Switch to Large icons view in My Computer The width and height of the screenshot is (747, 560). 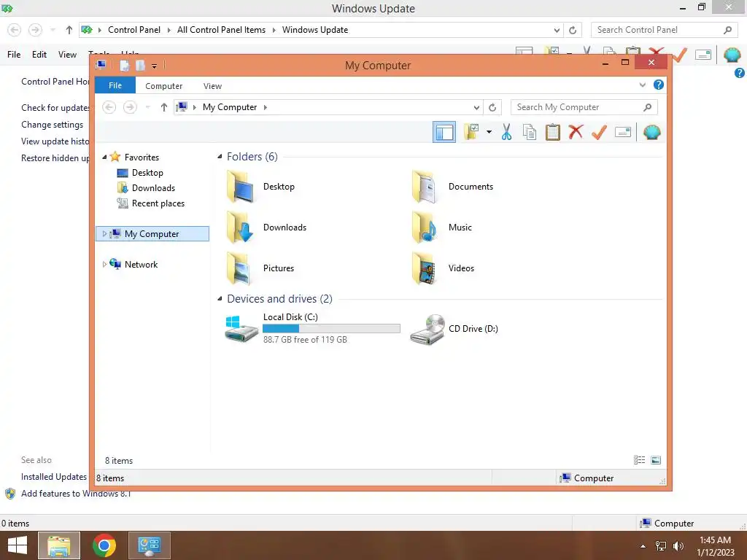(656, 459)
